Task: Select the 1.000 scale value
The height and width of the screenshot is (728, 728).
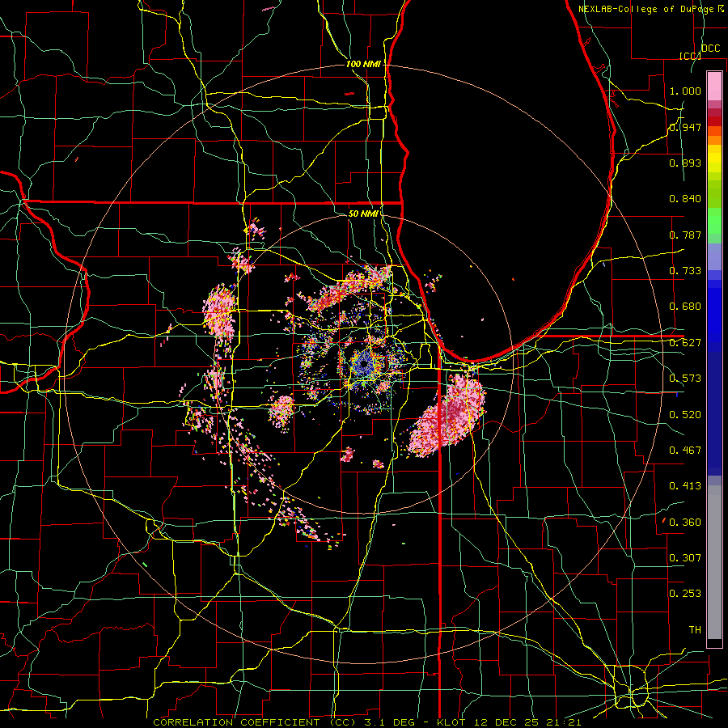Action: pyautogui.click(x=685, y=91)
